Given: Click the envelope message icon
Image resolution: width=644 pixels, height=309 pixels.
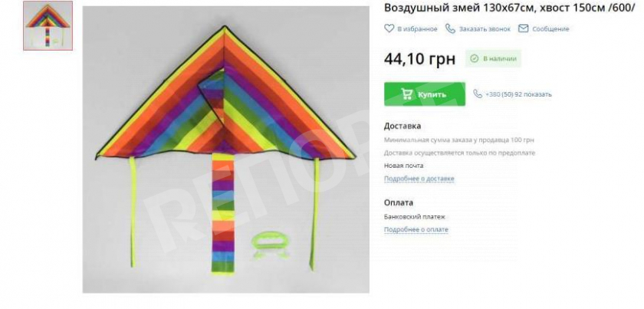Looking at the screenshot, I should point(523,29).
